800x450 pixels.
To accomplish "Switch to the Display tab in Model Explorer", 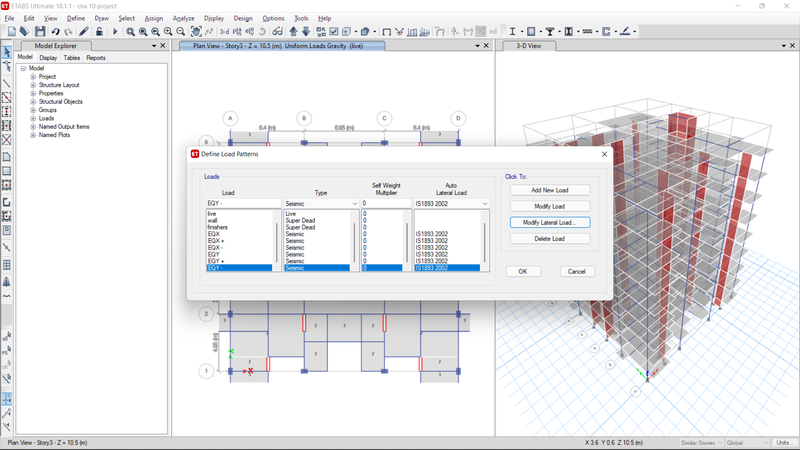I will pyautogui.click(x=48, y=58).
